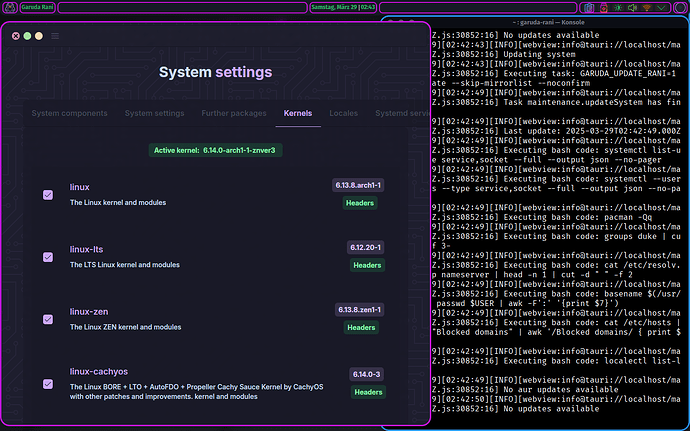
Task: Click the round button at far right of panel
Action: pyautogui.click(x=680, y=8)
